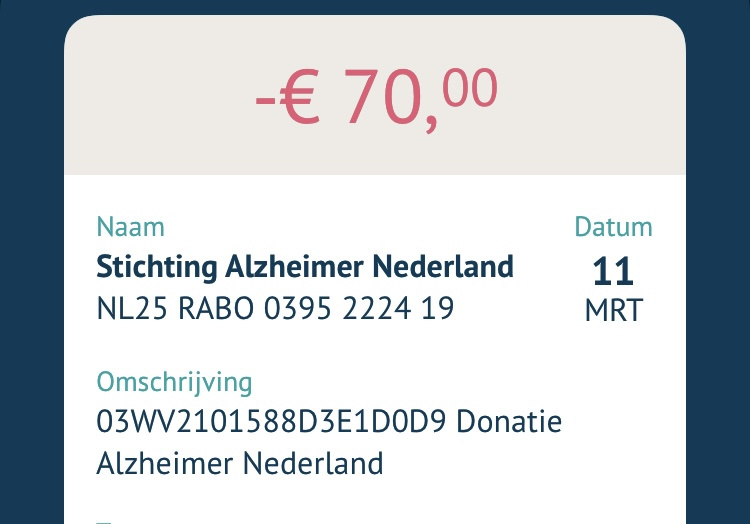Viewport: 750px width, 524px height.
Task: Click the partially visible label below the description
Action: (104, 522)
